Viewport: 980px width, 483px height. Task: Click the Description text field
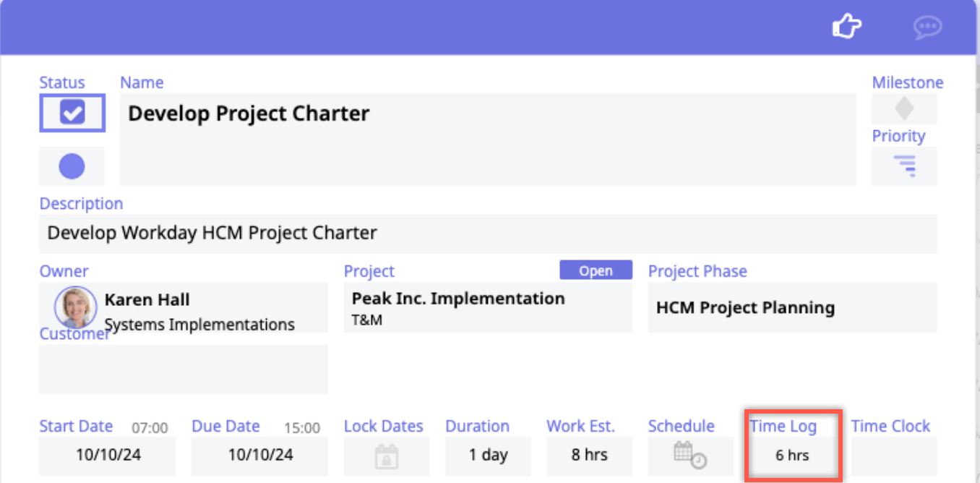[x=488, y=234]
